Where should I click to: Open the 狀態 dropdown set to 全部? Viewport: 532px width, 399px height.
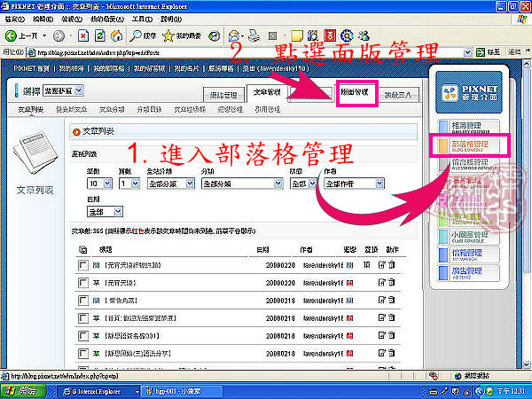[303, 184]
